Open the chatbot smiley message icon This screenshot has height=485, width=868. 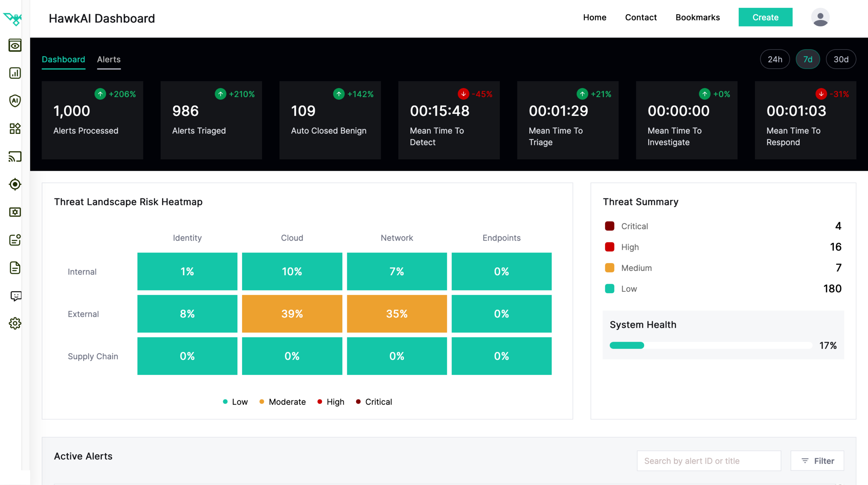(16, 296)
